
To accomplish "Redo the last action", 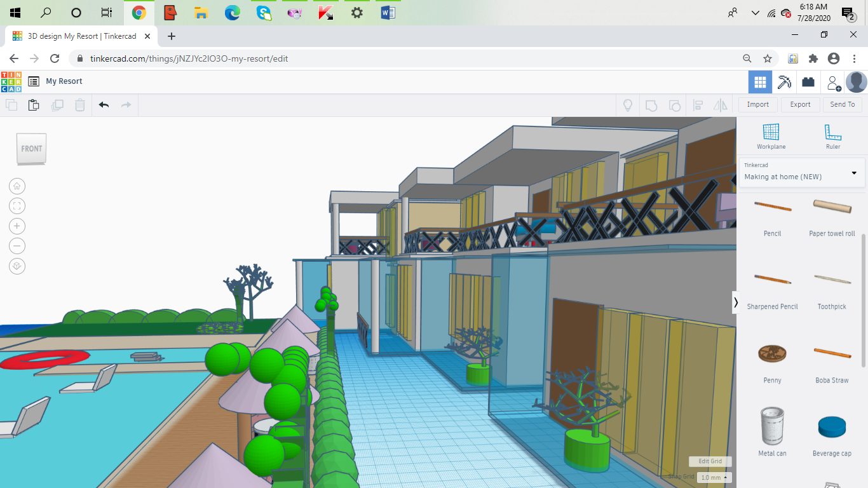I will pyautogui.click(x=126, y=105).
